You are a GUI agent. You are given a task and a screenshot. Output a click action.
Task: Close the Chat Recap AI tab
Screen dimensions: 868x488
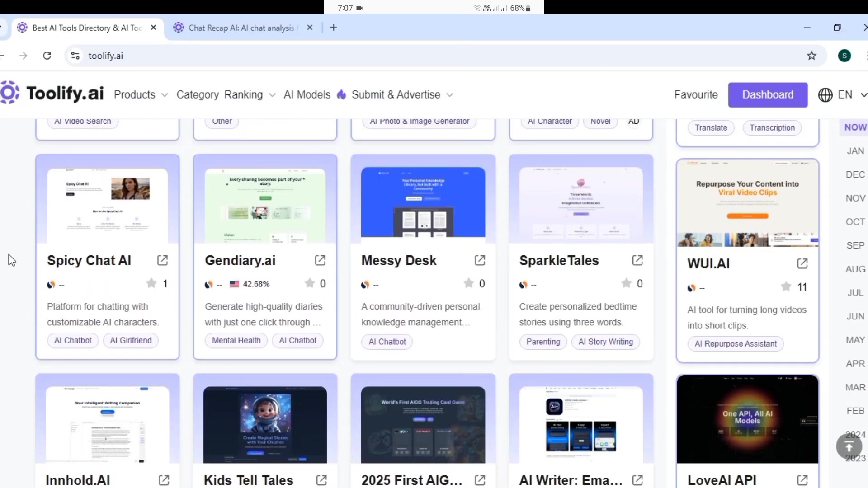click(310, 28)
